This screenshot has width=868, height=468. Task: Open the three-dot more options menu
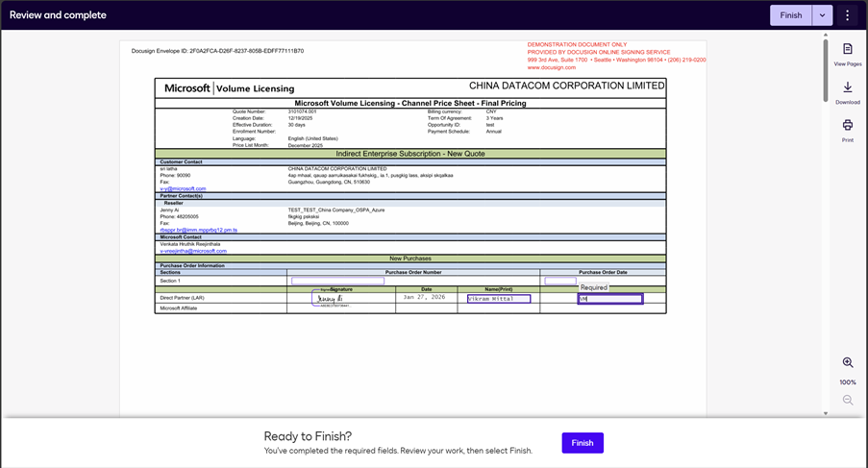847,15
